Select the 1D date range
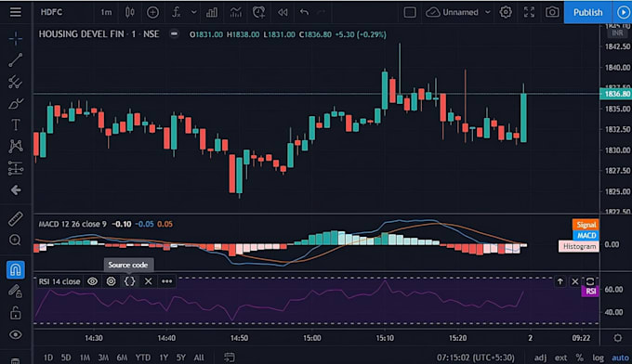Viewport: 632px width, 364px height. [x=48, y=357]
